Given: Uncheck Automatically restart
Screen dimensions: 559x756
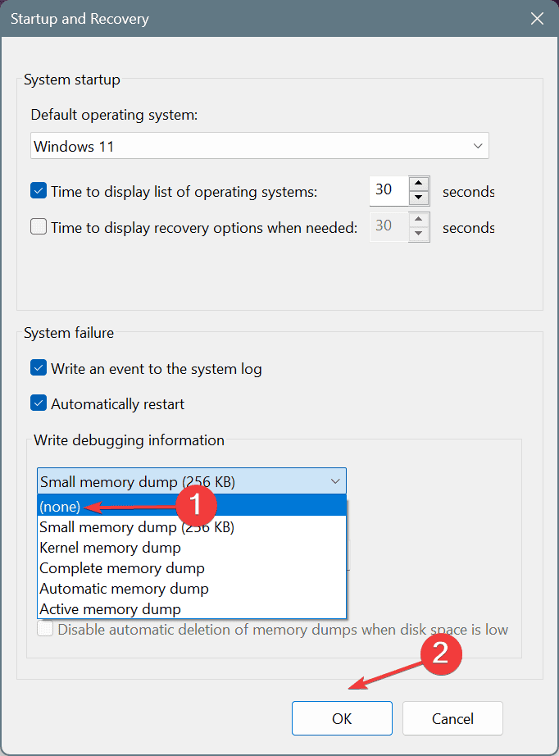Looking at the screenshot, I should (x=39, y=403).
